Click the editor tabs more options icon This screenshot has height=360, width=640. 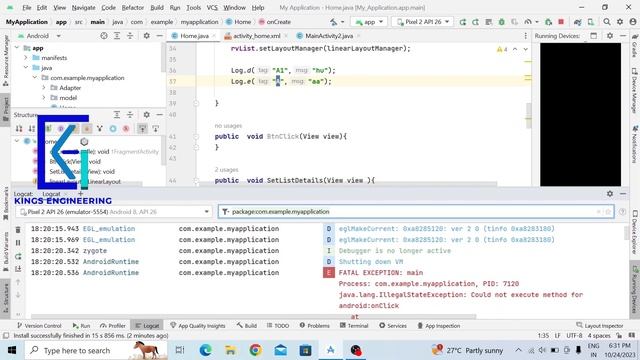pos(525,36)
